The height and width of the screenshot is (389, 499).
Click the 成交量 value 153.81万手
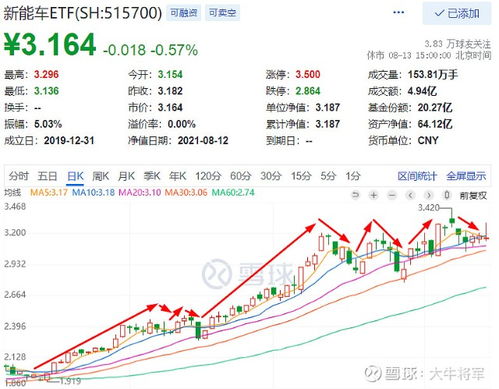click(433, 74)
